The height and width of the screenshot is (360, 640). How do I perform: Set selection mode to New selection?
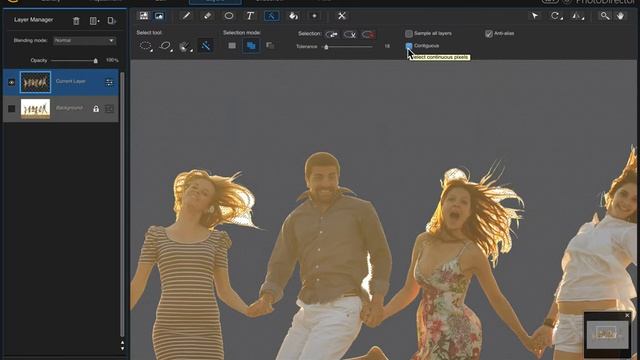232,45
